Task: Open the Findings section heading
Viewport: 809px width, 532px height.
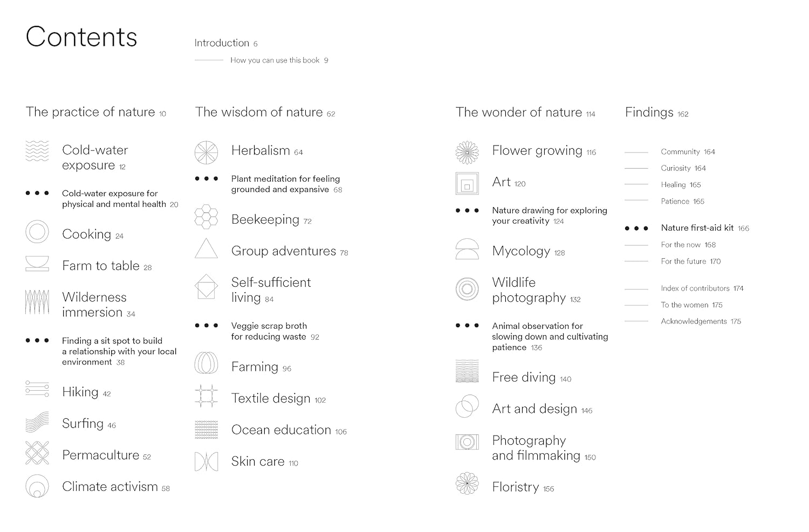Action: pos(649,112)
